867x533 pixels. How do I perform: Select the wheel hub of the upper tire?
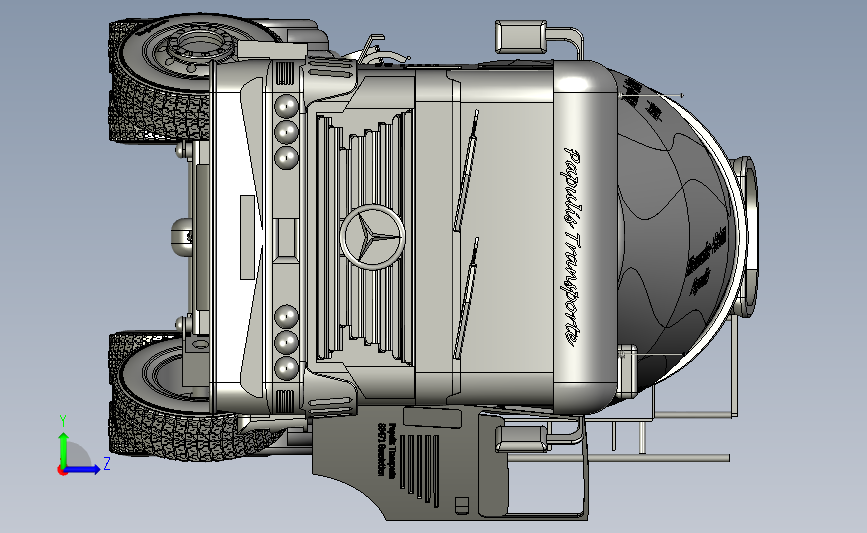[200, 44]
